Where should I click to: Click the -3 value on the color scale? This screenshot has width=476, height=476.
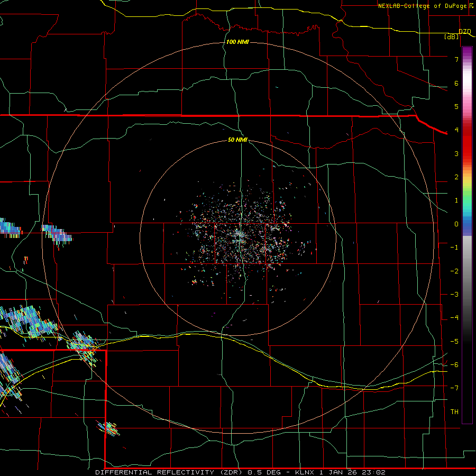454,295
